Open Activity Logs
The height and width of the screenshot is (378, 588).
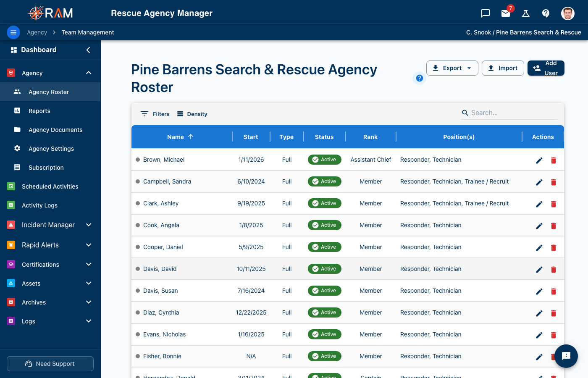(50, 205)
